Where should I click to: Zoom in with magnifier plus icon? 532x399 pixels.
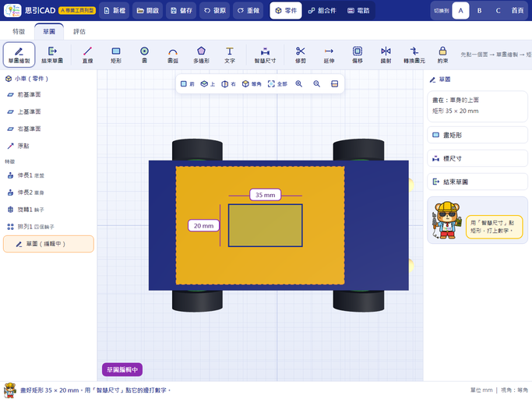299,84
